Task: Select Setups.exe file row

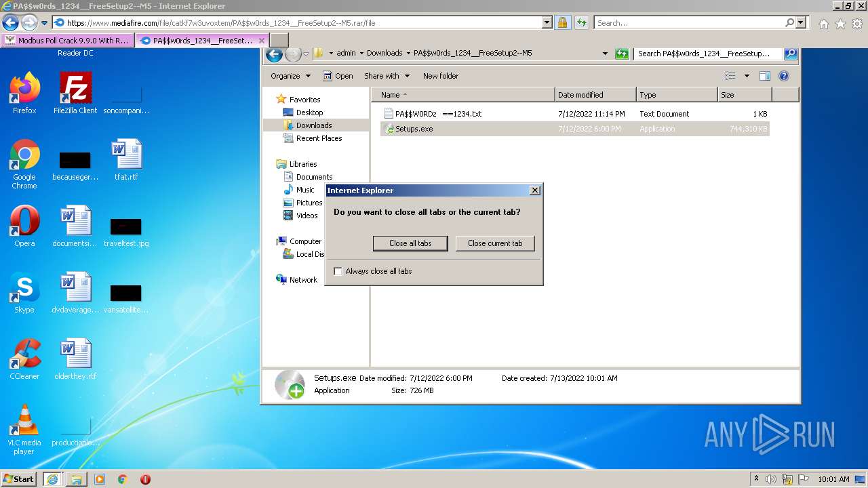Action: tap(575, 129)
